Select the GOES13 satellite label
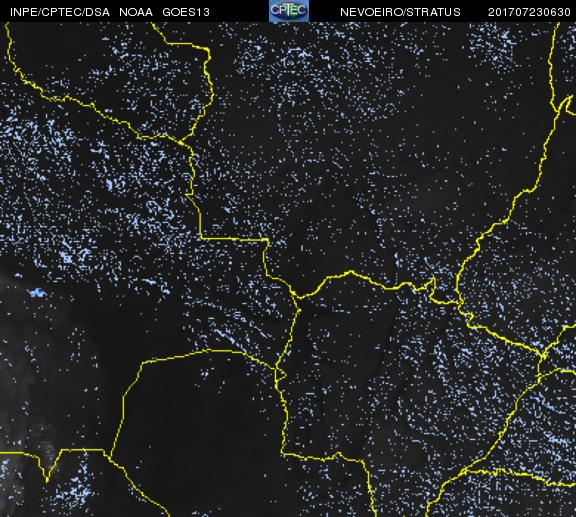The height and width of the screenshot is (517, 576). click(x=186, y=12)
